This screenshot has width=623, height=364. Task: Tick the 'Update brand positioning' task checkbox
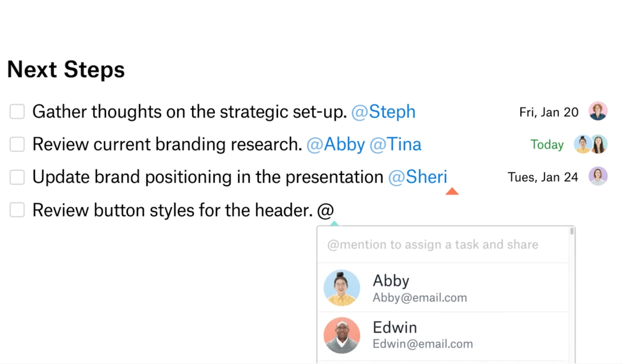[17, 177]
